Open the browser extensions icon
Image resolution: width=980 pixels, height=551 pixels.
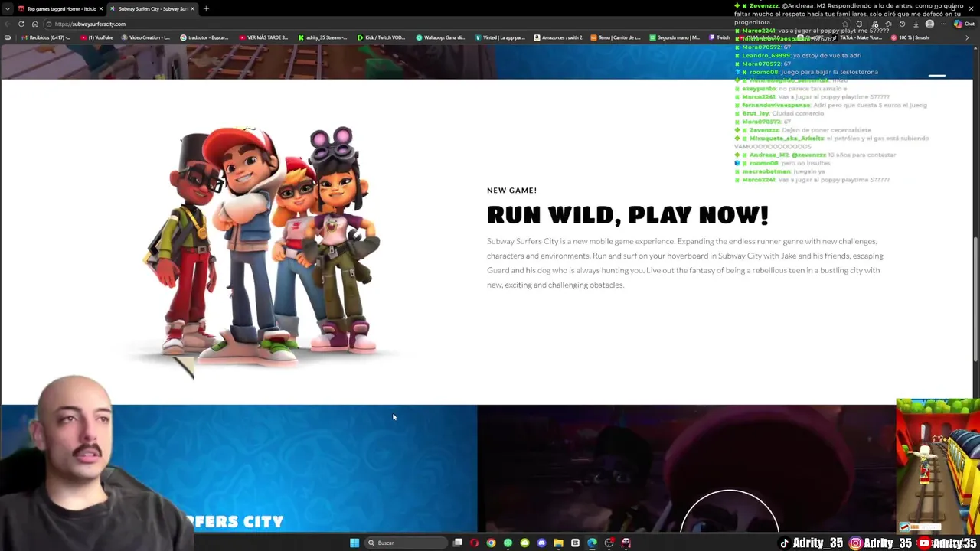860,24
